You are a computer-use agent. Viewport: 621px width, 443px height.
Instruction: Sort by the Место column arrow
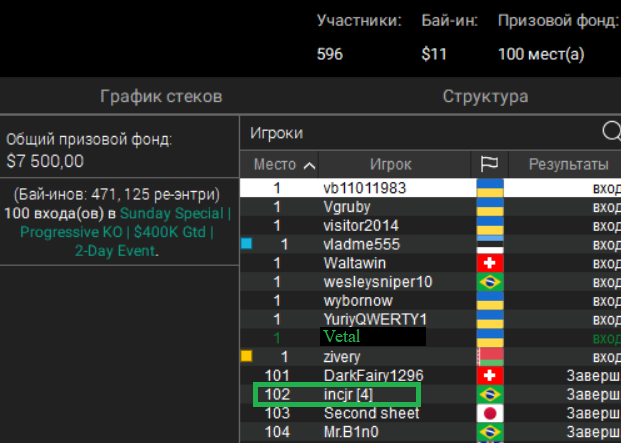pos(309,165)
